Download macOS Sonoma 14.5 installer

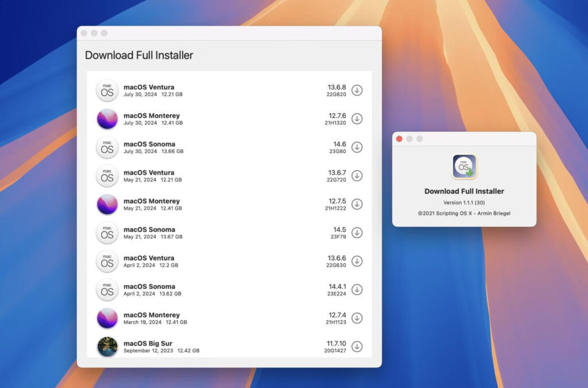click(x=358, y=233)
